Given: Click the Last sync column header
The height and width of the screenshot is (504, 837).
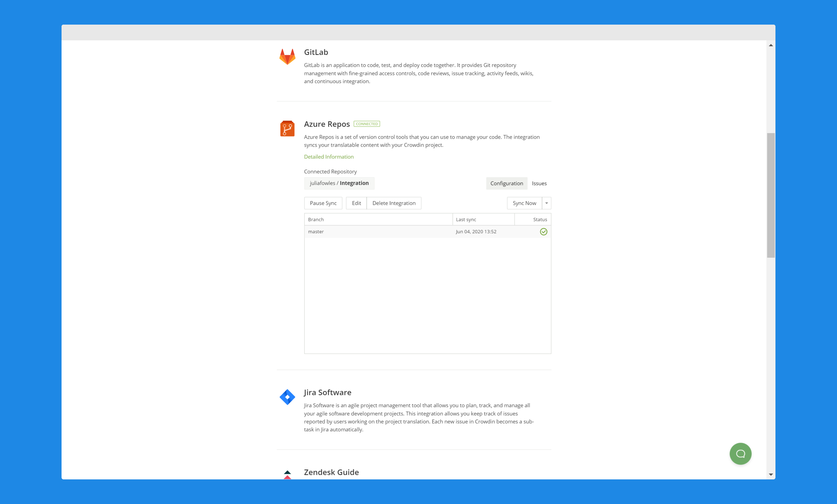Looking at the screenshot, I should pyautogui.click(x=483, y=220).
